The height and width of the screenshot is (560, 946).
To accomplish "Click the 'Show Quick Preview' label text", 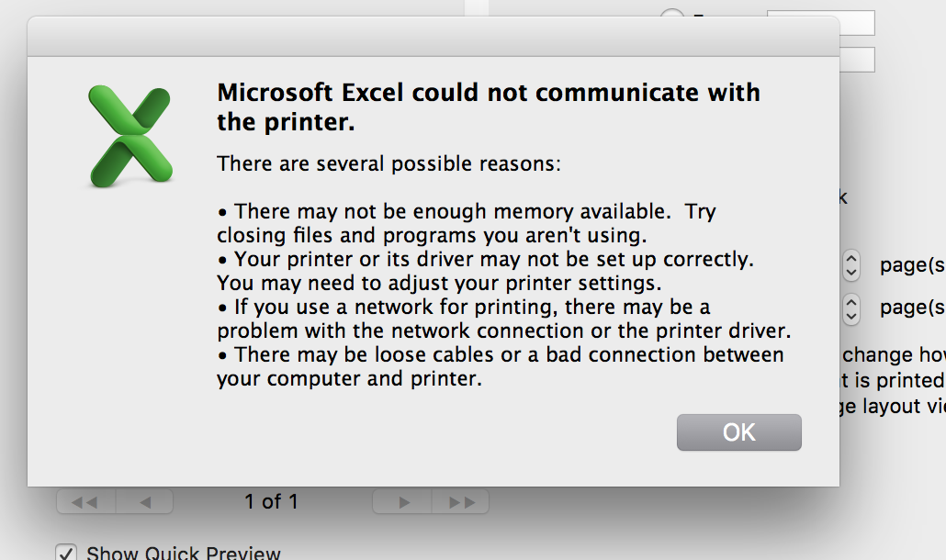I will [x=183, y=554].
